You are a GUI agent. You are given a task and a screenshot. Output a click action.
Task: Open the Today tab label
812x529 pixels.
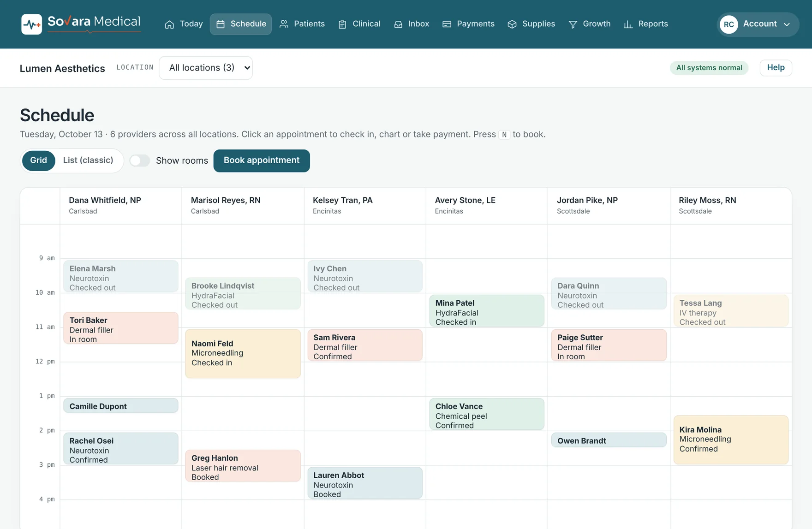click(x=191, y=24)
